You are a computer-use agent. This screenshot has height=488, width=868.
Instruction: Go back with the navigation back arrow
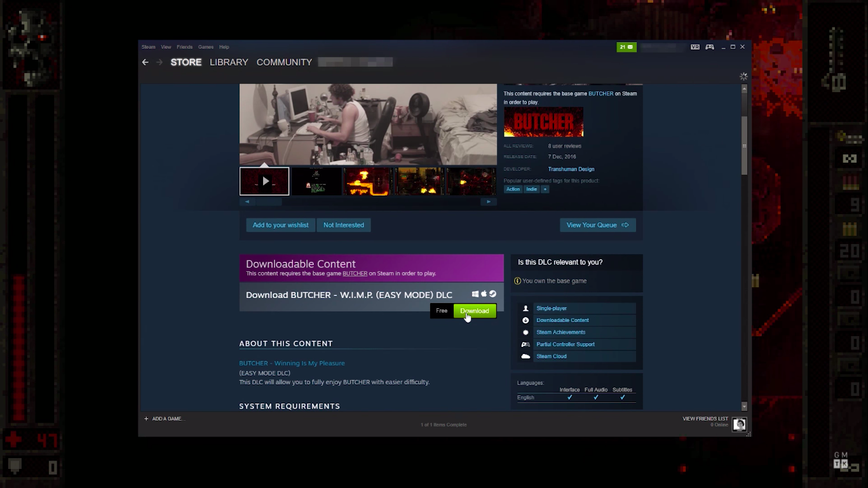[x=146, y=62]
